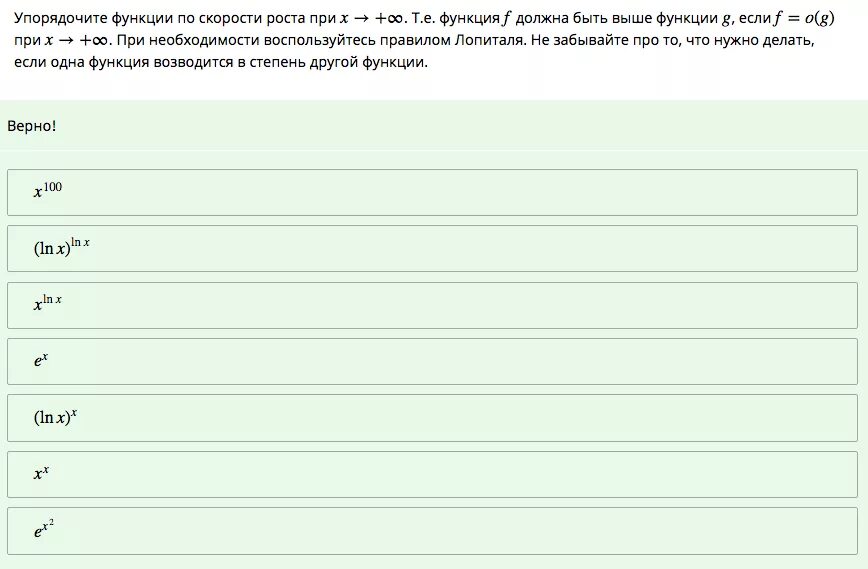
Task: Click the exponent 100 in the first item
Action: pos(53,187)
